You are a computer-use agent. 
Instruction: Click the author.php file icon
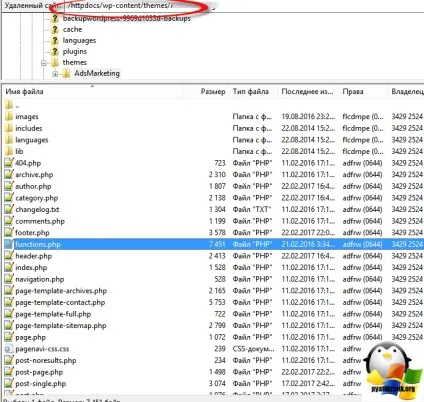(x=9, y=186)
